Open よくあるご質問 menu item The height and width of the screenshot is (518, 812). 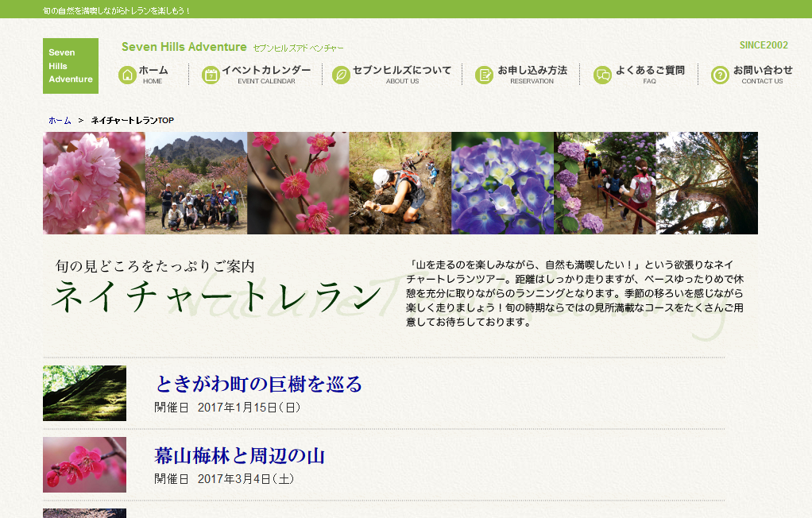pos(640,75)
